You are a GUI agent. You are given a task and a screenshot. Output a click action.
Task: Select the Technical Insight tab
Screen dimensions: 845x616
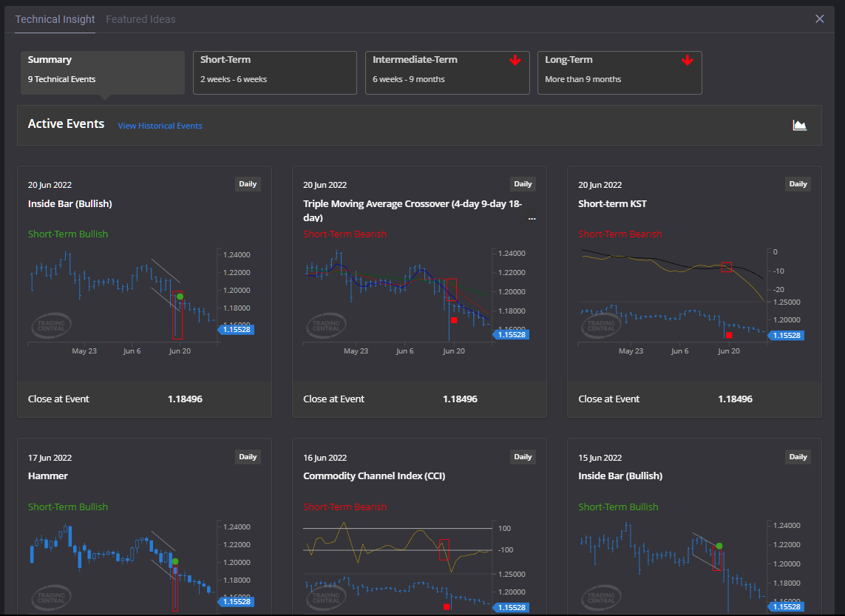(55, 19)
